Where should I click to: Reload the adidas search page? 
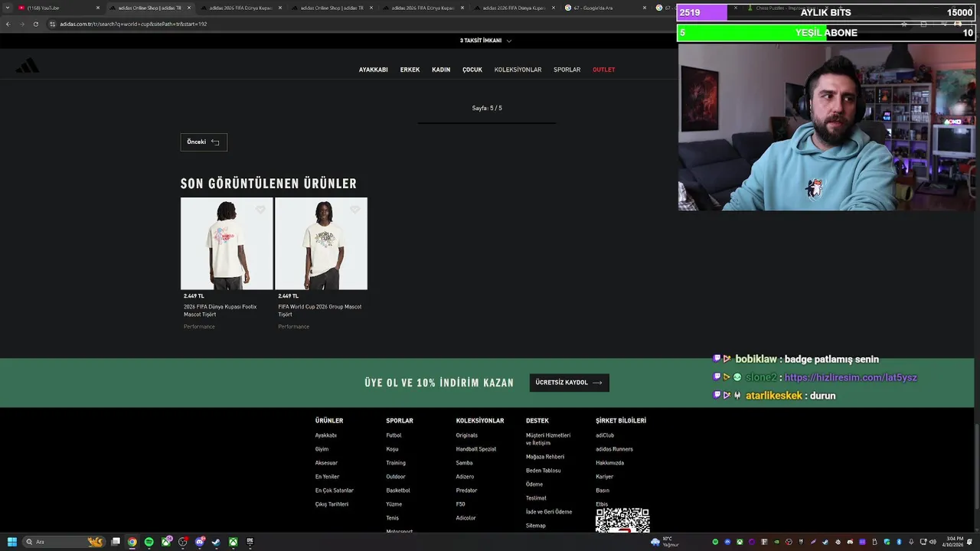[x=35, y=24]
